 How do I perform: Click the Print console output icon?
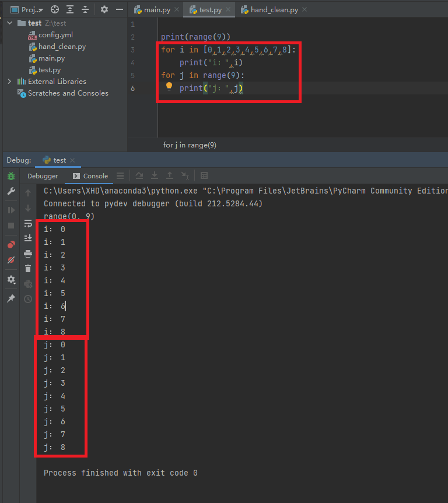tap(28, 254)
